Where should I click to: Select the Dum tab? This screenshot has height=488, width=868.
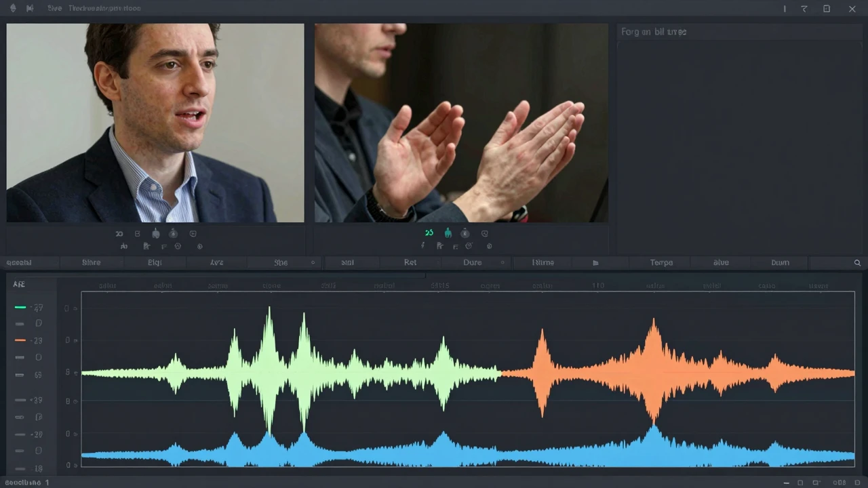pyautogui.click(x=780, y=263)
